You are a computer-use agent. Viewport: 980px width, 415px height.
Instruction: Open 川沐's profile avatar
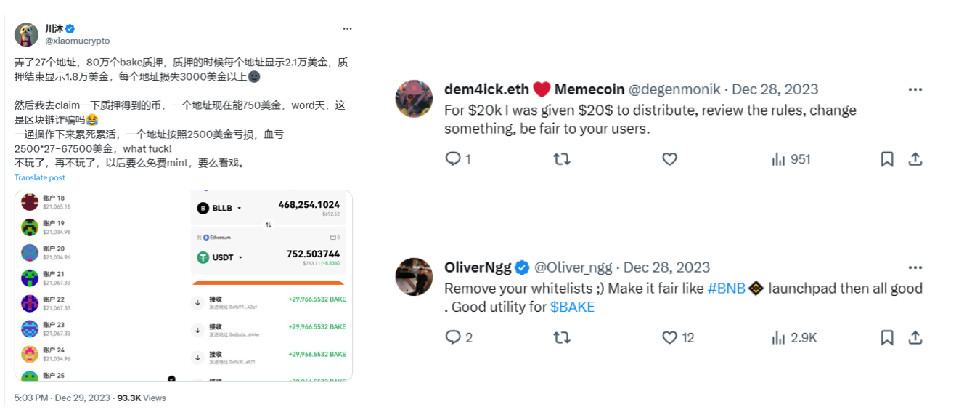coord(26,34)
